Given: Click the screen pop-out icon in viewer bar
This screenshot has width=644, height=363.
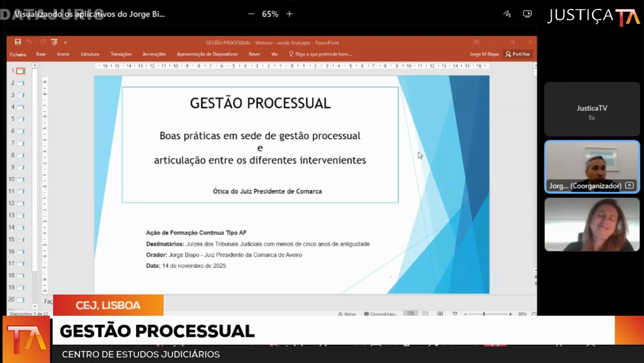Looking at the screenshot, I should point(527,14).
